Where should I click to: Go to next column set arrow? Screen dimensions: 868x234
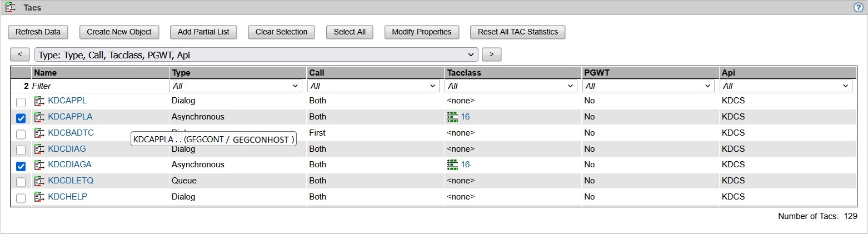(x=491, y=54)
